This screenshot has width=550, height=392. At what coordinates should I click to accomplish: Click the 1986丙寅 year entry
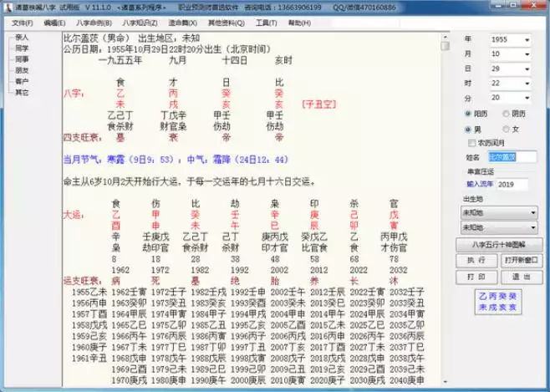208,336
